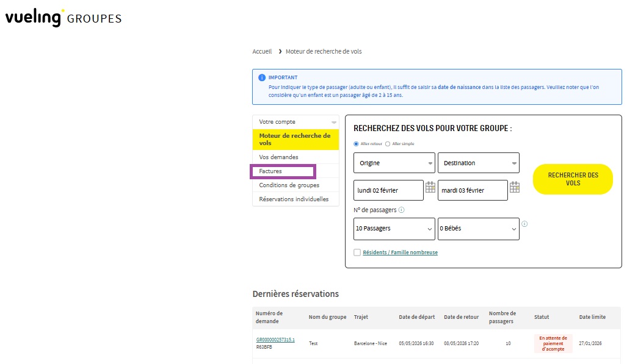Open the Destination dropdown
The image size is (638, 364).
[x=478, y=163]
